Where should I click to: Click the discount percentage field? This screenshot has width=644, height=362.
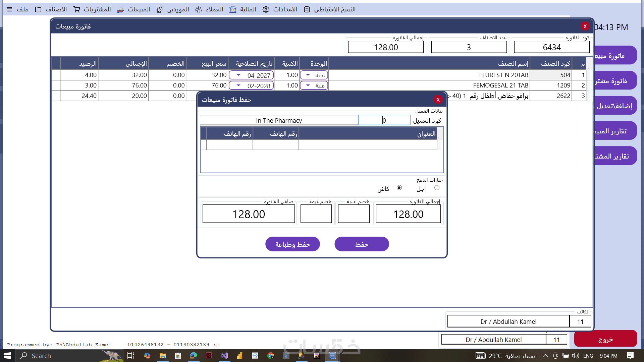[x=354, y=214]
